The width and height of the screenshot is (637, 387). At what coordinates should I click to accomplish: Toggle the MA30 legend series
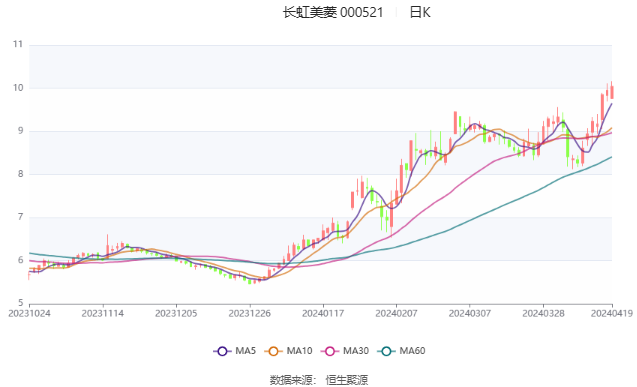345,351
